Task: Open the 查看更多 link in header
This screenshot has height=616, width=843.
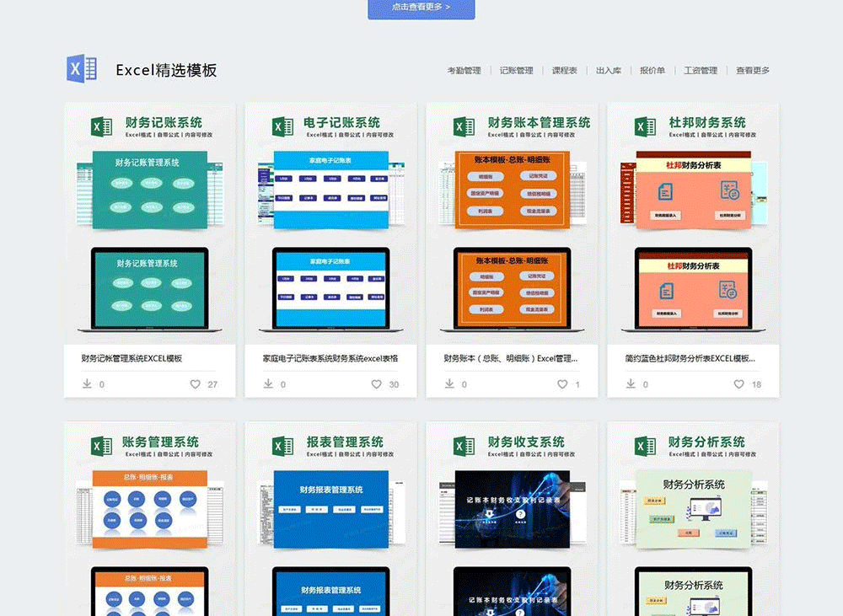Action: point(753,71)
